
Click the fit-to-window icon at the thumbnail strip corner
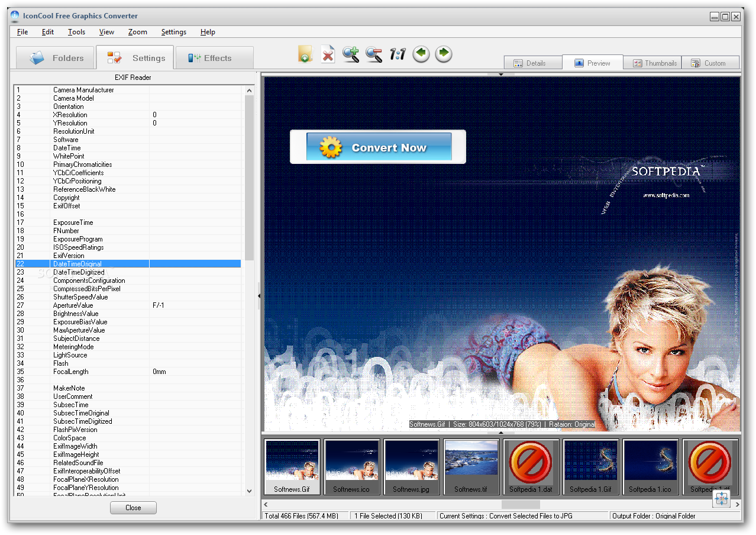[722, 499]
